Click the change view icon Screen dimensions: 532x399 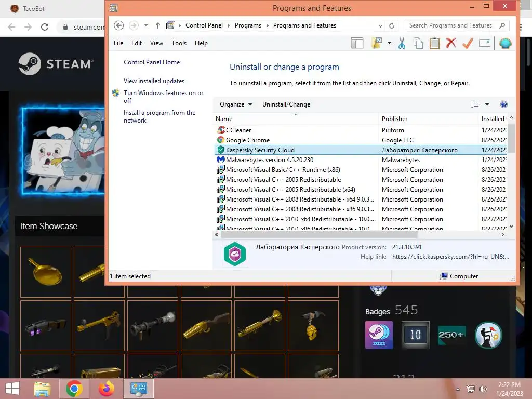(475, 104)
